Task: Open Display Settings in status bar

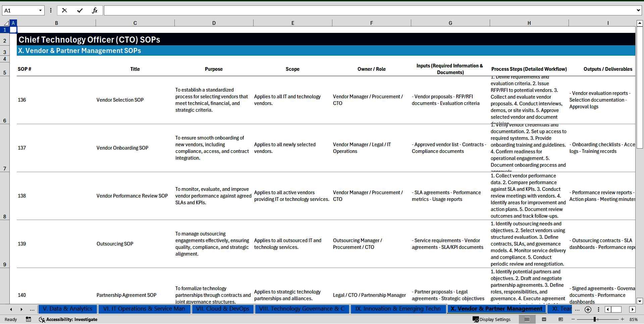Action: point(492,319)
